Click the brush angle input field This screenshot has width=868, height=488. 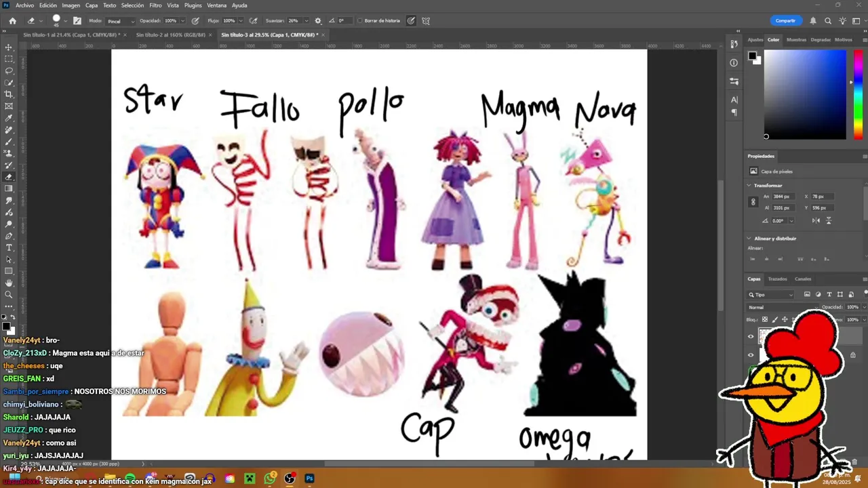point(344,21)
